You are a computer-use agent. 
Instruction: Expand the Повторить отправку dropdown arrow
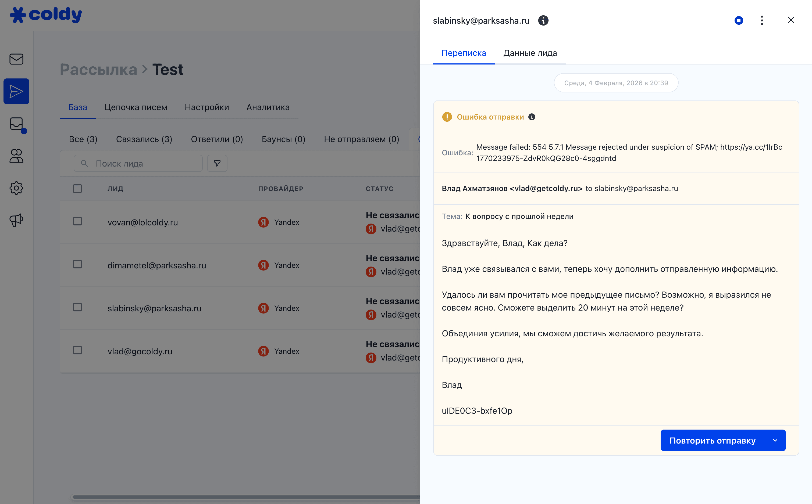pos(775,440)
